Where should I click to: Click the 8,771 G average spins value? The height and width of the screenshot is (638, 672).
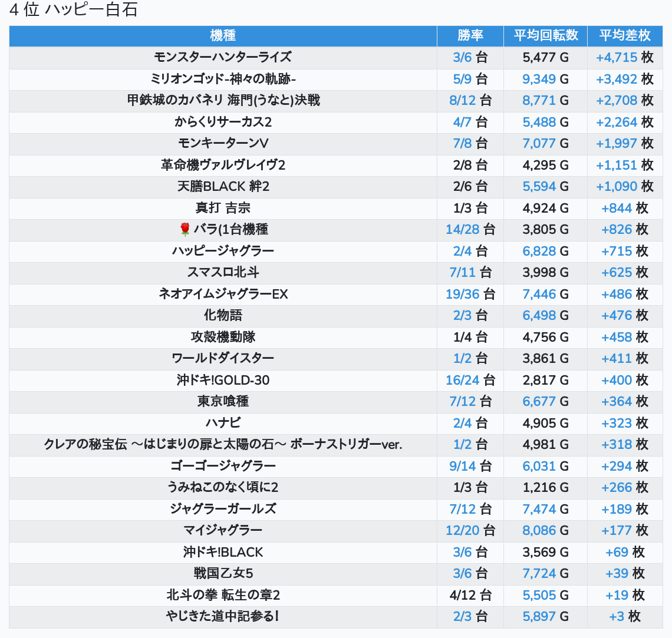546,100
